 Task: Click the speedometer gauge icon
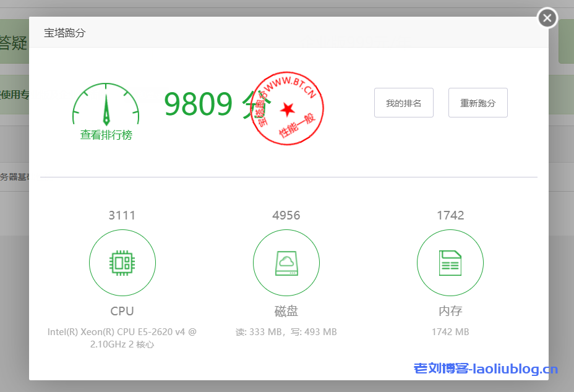[x=106, y=108]
